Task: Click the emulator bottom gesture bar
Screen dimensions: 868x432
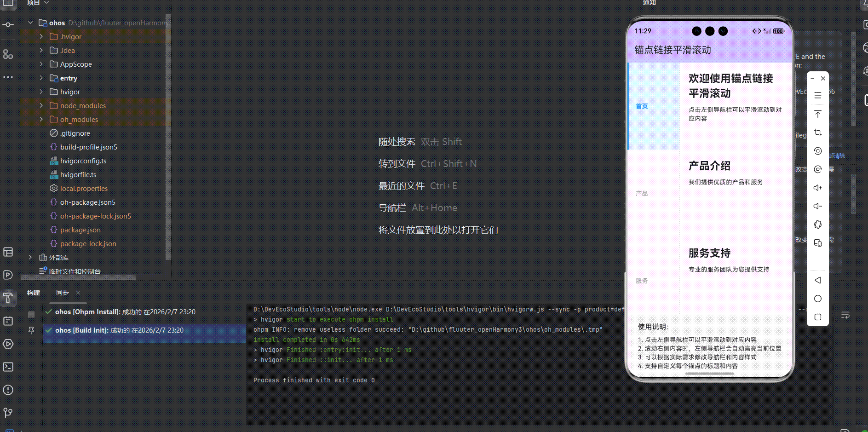Action: click(x=710, y=374)
